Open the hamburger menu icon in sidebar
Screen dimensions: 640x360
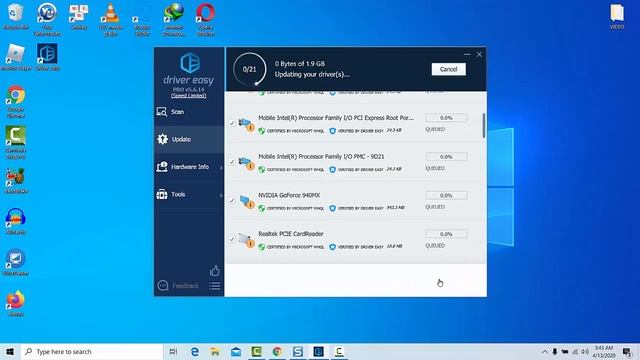point(215,285)
